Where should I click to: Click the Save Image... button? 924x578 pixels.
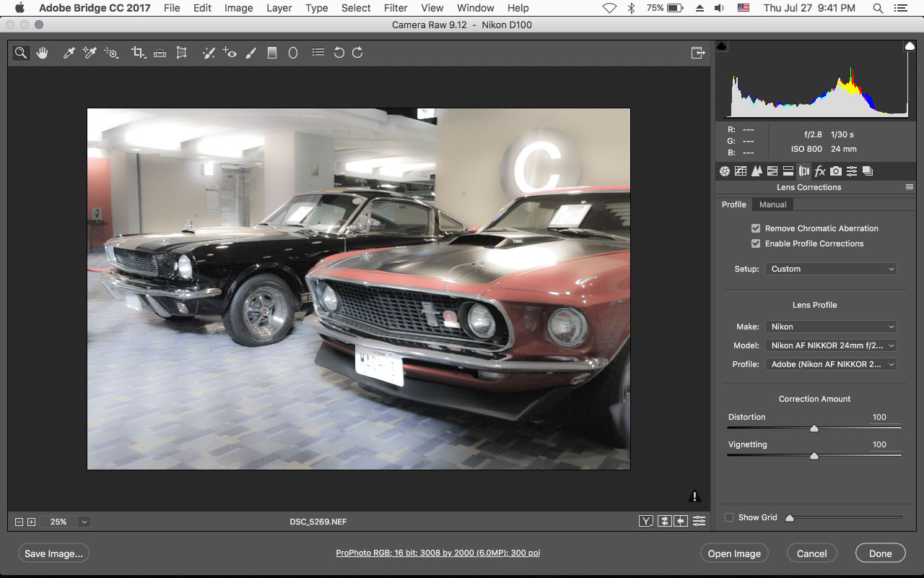[53, 553]
